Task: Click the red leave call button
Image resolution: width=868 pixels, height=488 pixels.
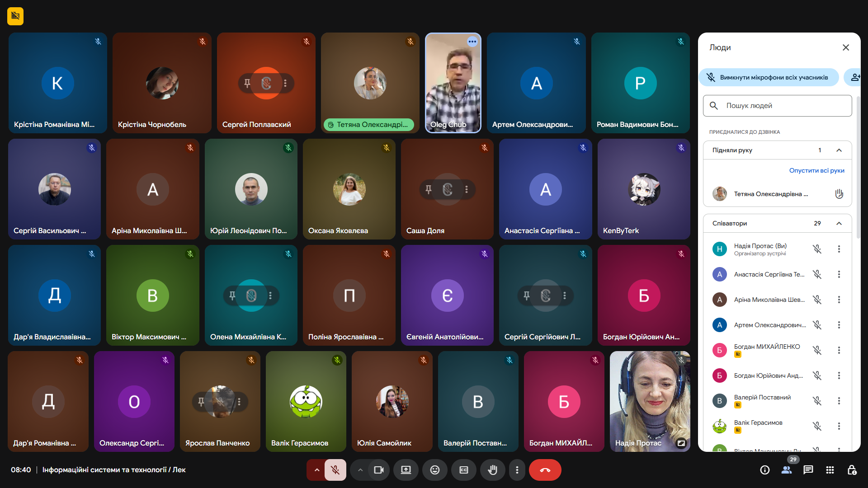Action: (x=545, y=470)
